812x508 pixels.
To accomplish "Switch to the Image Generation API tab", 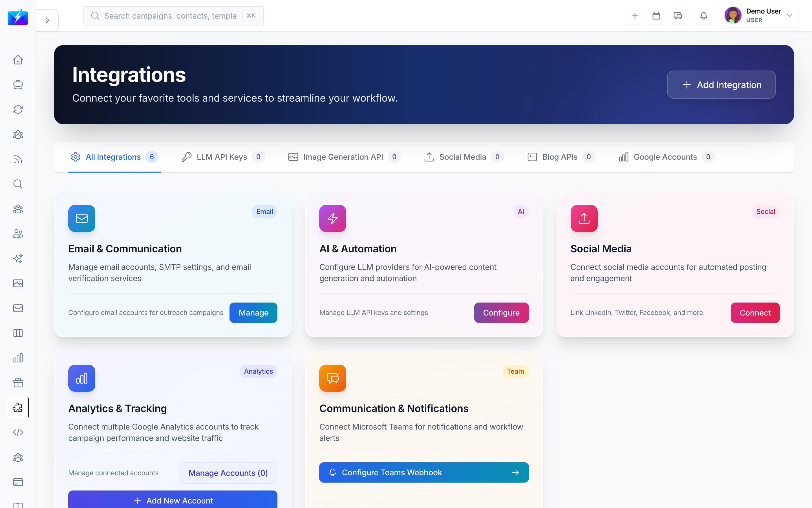I will [344, 157].
